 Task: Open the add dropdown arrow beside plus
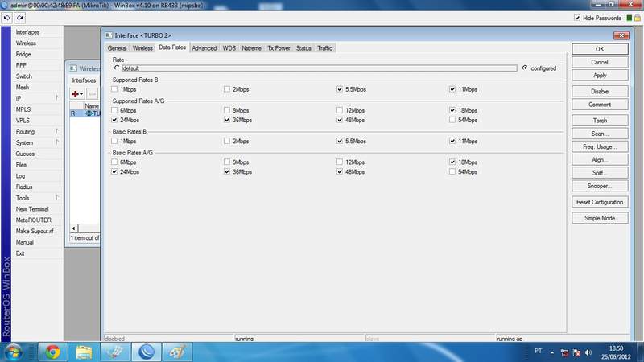81,94
